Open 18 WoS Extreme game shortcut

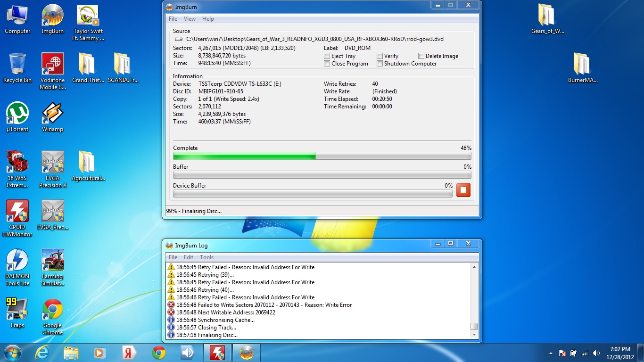17,170
